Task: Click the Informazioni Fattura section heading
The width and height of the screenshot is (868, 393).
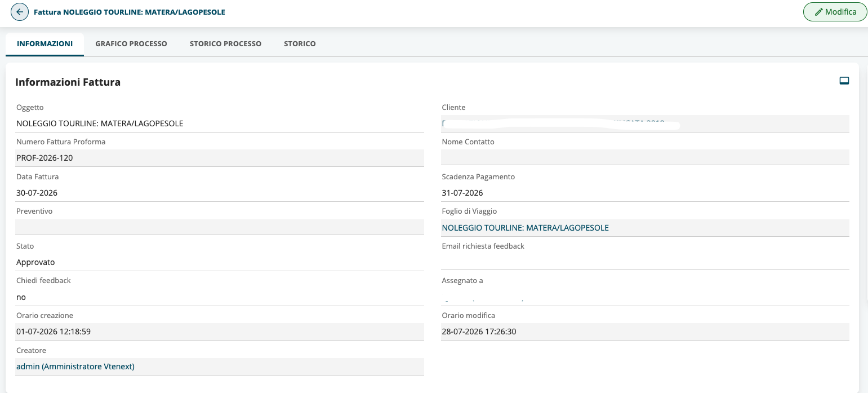Action: 68,82
